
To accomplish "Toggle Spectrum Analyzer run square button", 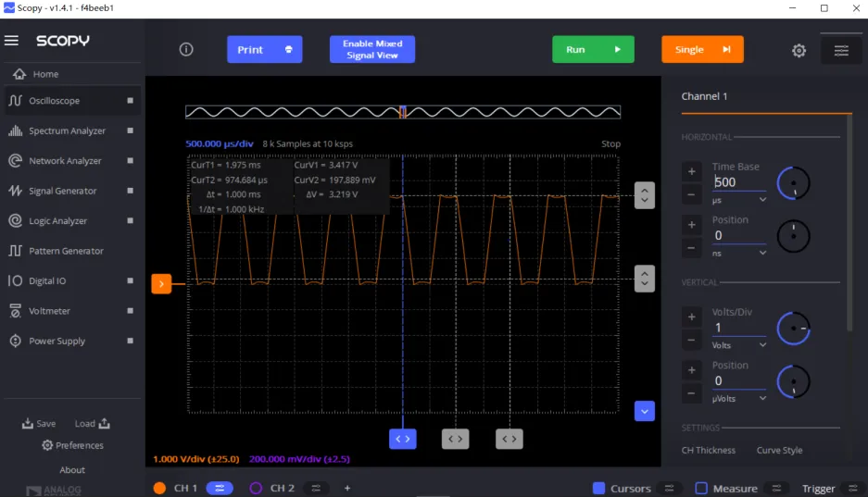I will pyautogui.click(x=130, y=131).
